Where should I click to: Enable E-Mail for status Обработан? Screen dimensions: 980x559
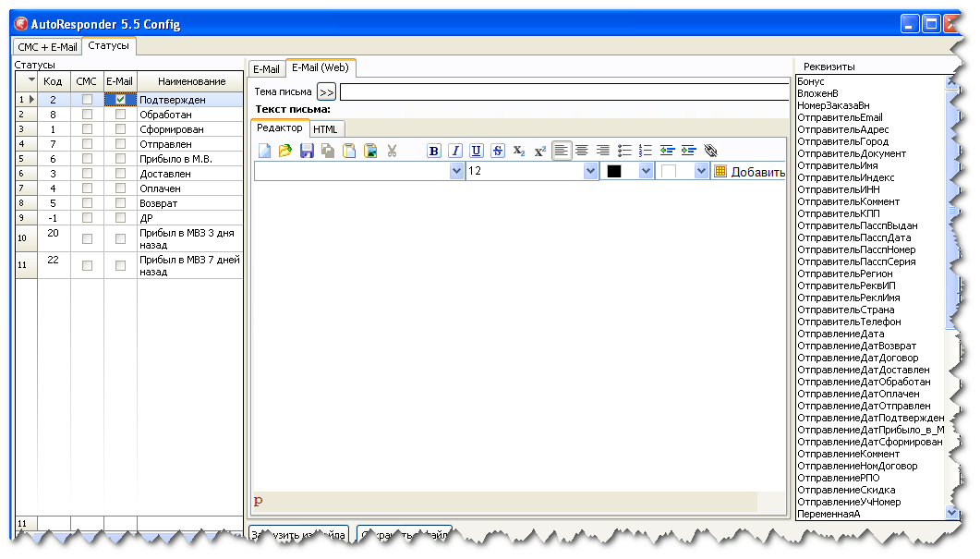121,115
